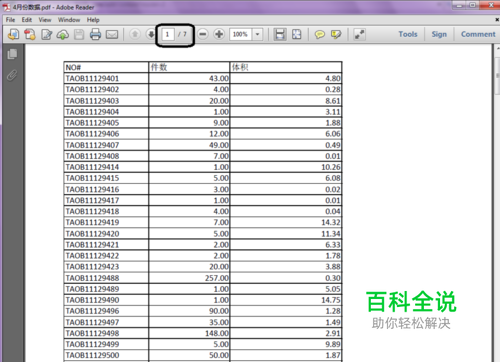
Task: Click the Fit One Full Page icon
Action: click(x=296, y=34)
